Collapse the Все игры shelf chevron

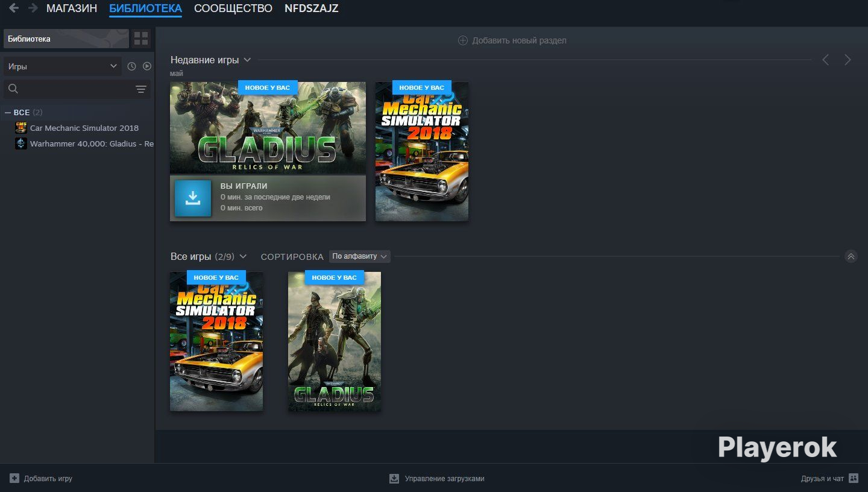tap(851, 256)
